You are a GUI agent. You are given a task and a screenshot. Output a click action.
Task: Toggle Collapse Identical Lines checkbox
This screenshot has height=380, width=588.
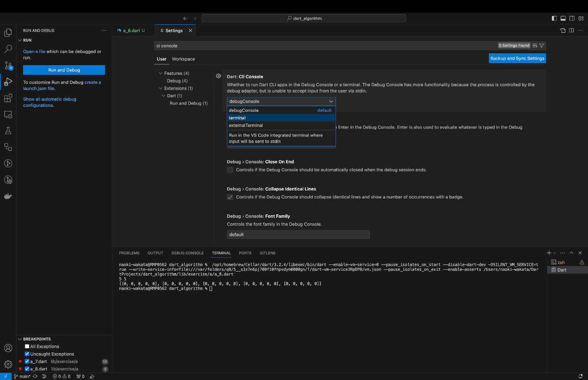pos(230,197)
